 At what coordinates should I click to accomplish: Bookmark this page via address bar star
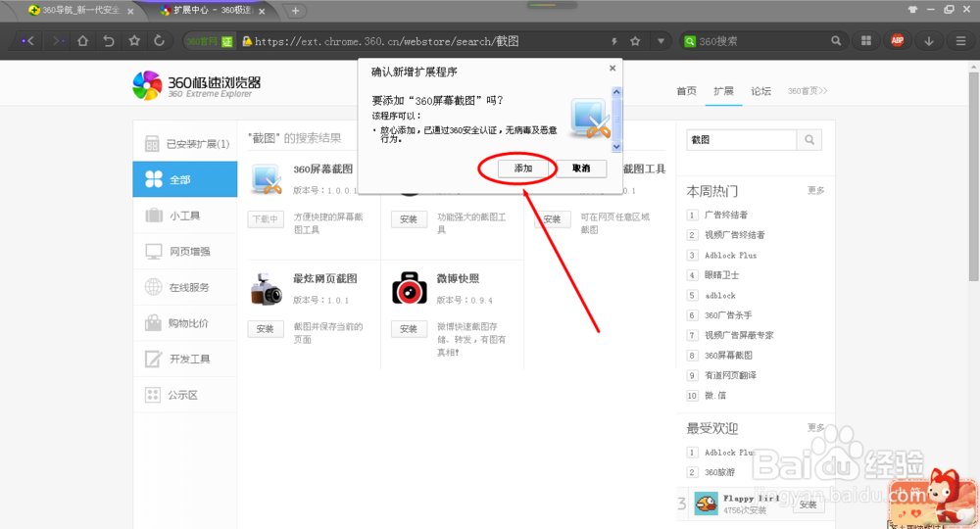636,41
